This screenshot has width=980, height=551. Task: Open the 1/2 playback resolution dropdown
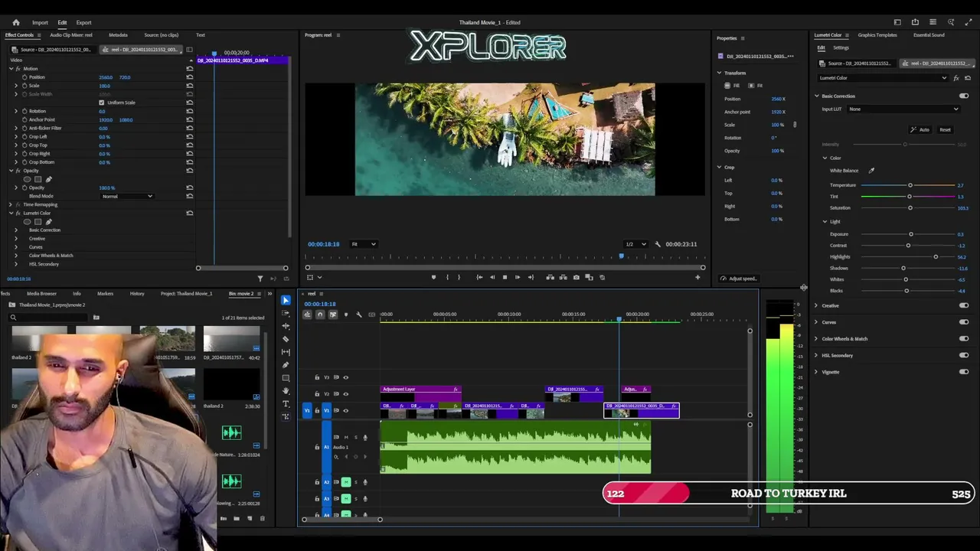[635, 244]
